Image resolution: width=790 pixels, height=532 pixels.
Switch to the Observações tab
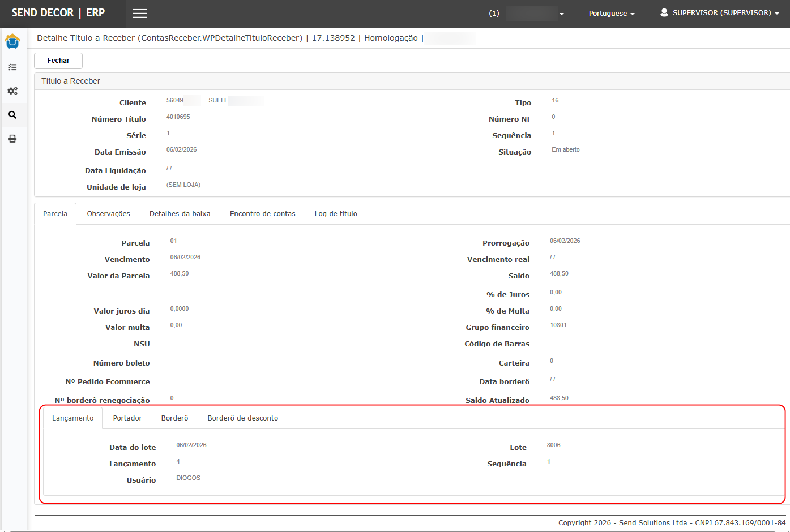pyautogui.click(x=109, y=214)
